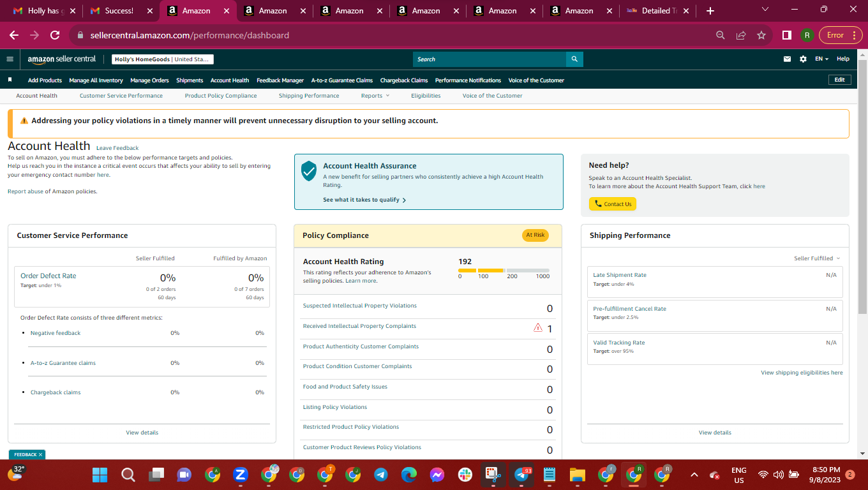868x490 pixels.
Task: Open Messenger from the taskbar
Action: [437, 475]
